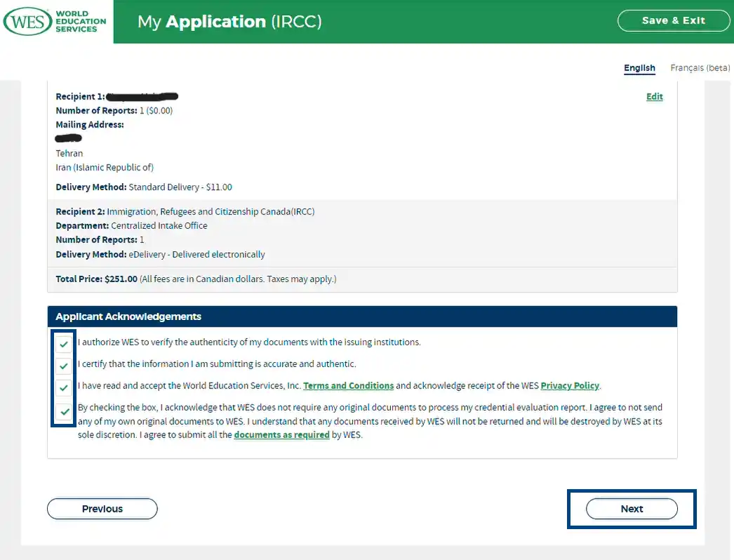Toggle the authorize WES to verify authenticity checkbox
This screenshot has height=560, width=734.
(x=64, y=344)
